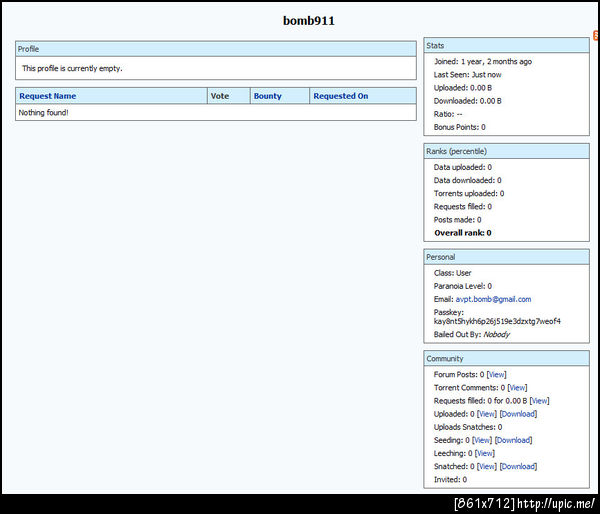This screenshot has width=600, height=514.
Task: Click the 'Bonus Points: 0' entry
Action: click(460, 127)
